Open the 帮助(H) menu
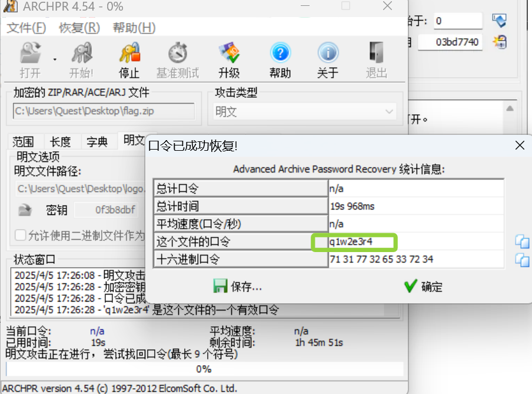This screenshot has width=532, height=394. tap(134, 28)
